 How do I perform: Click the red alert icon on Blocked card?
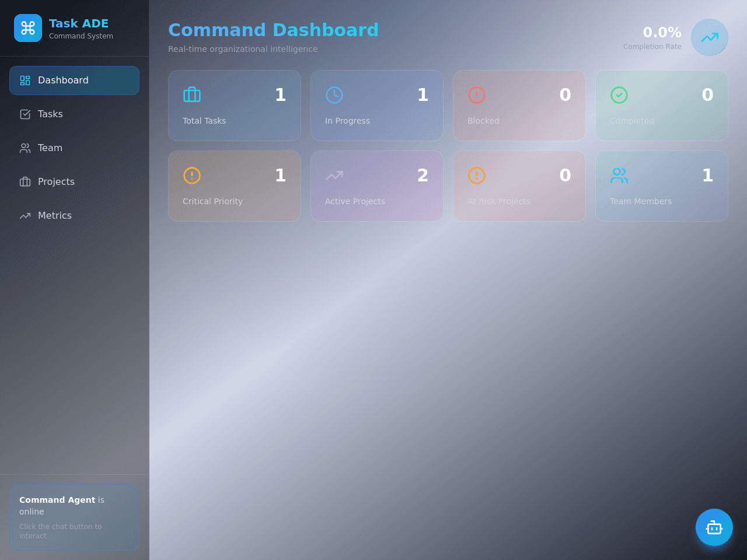click(477, 94)
